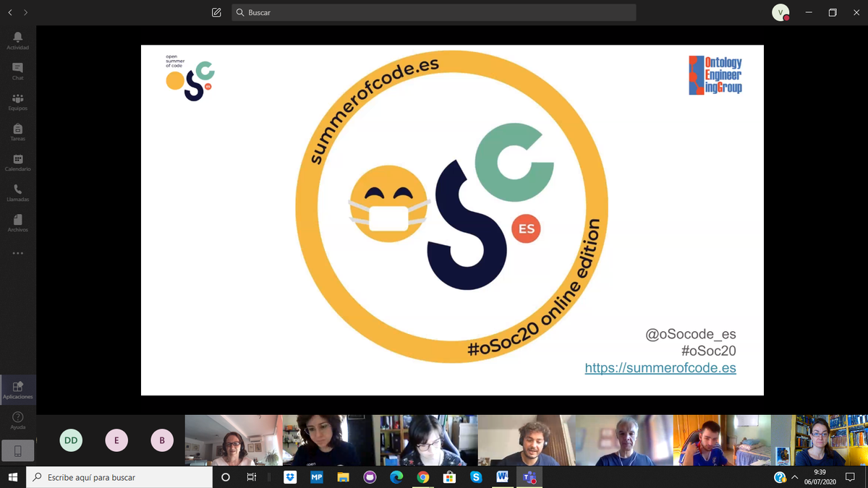Go back with the left arrow
Viewport: 868px width, 488px height.
tap(10, 12)
